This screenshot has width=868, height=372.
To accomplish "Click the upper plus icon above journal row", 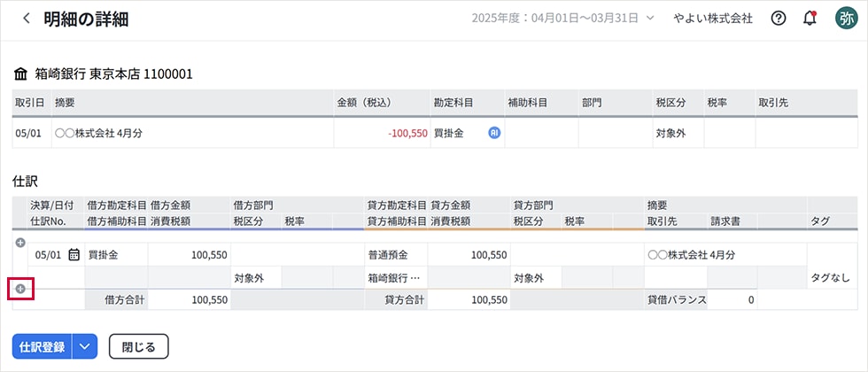I will click(x=20, y=243).
